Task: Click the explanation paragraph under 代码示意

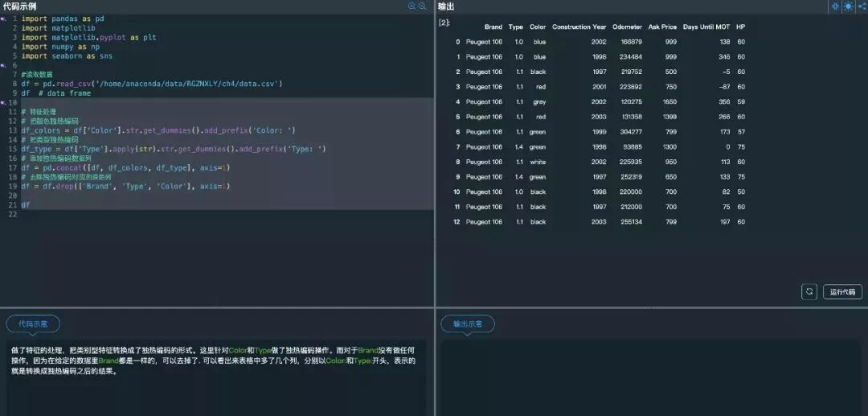Action: (x=214, y=360)
